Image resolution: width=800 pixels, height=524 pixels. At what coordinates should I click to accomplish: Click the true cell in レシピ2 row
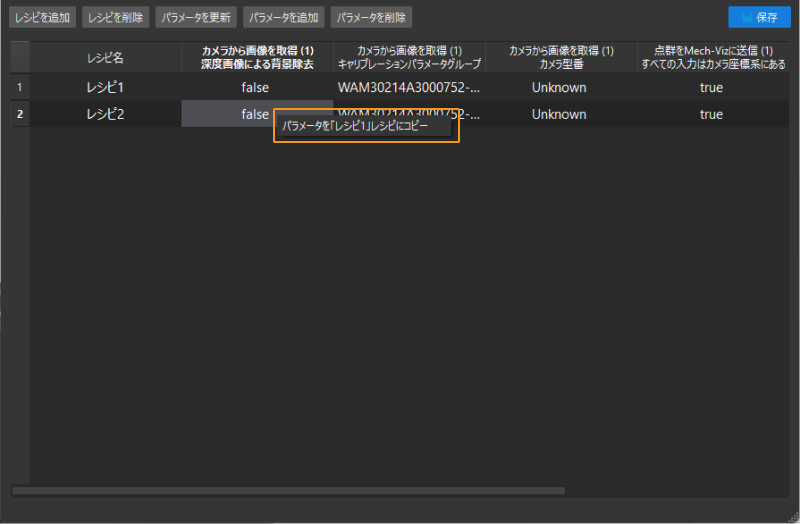click(x=713, y=114)
